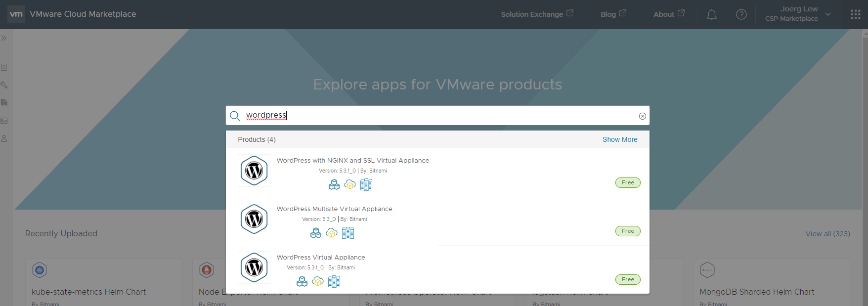868x306 pixels.
Task: Click the user sidebar icon
Action: click(4, 138)
